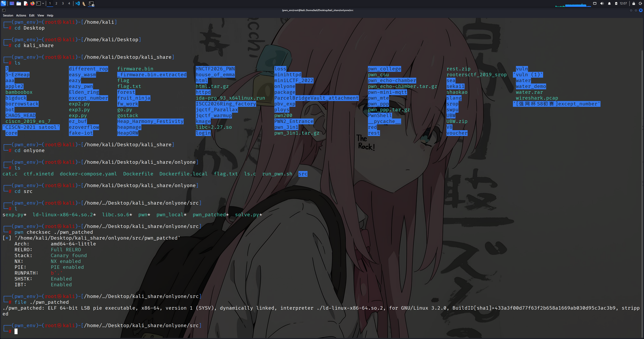
Task: Click the 'pwn_college' directory name
Action: point(384,69)
